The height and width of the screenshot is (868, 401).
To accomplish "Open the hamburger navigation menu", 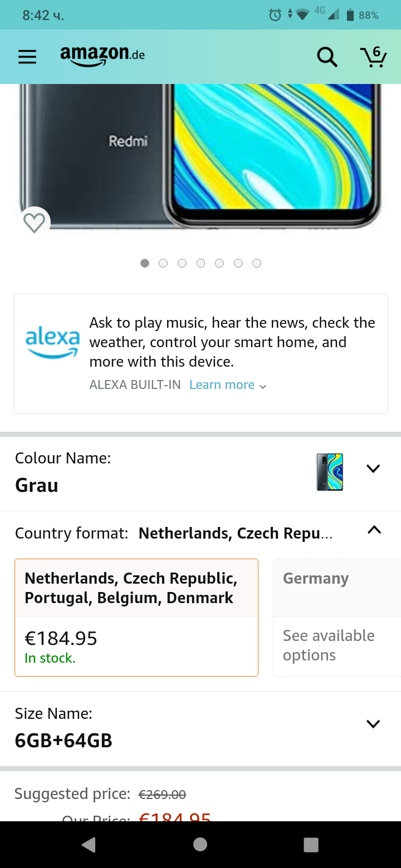I will (27, 57).
